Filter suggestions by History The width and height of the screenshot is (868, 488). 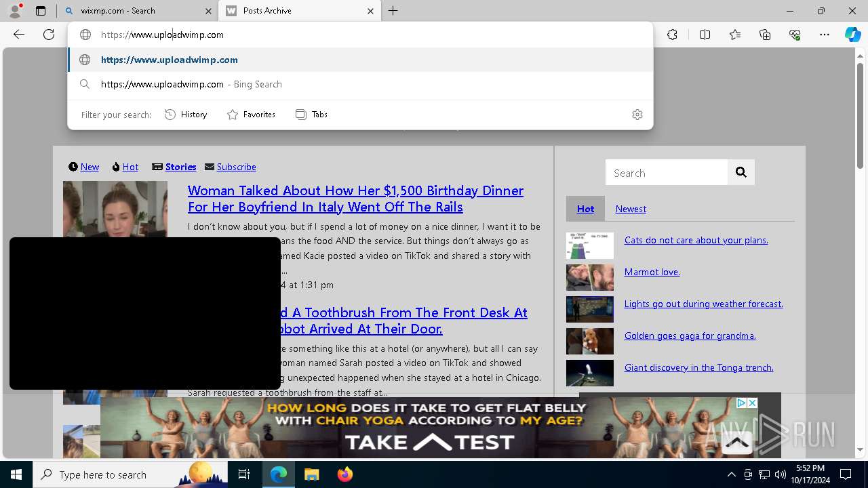click(x=186, y=115)
